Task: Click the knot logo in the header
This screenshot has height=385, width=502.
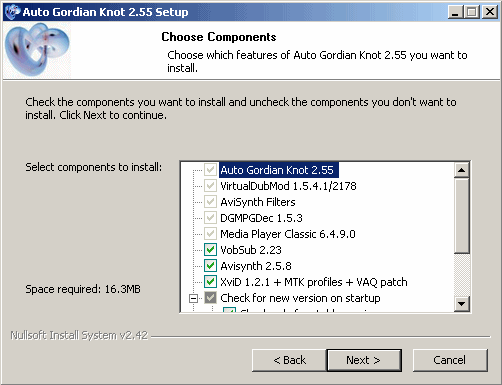Action: [x=37, y=50]
